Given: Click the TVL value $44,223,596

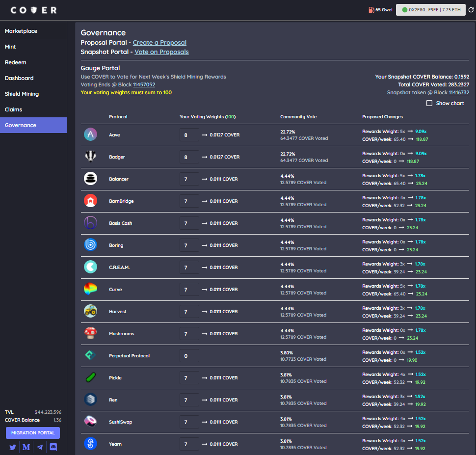Looking at the screenshot, I should point(48,412).
